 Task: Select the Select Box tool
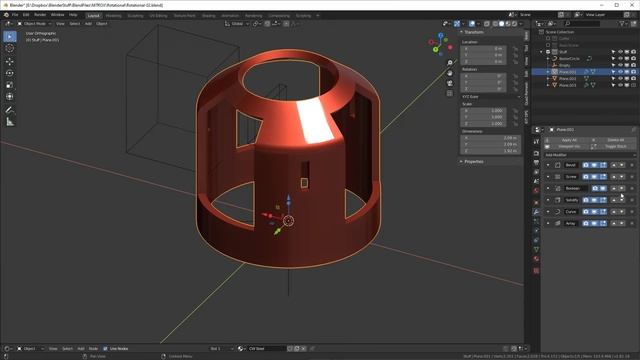(10, 36)
